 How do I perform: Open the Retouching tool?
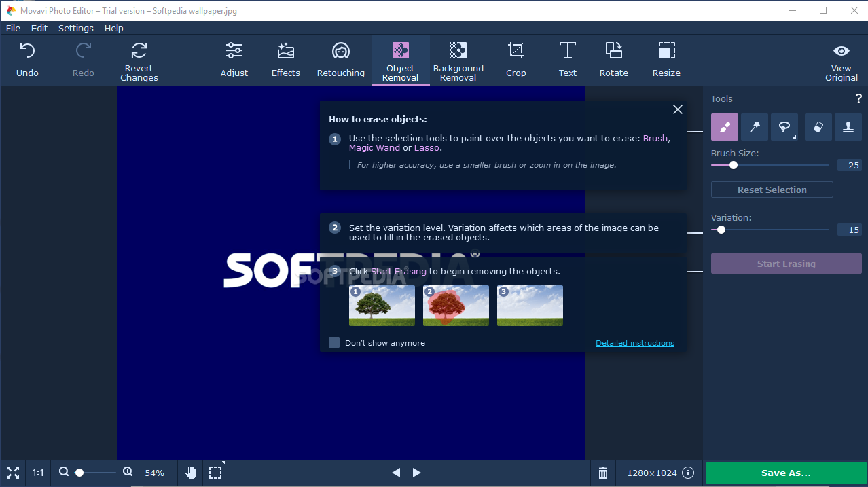pyautogui.click(x=341, y=59)
